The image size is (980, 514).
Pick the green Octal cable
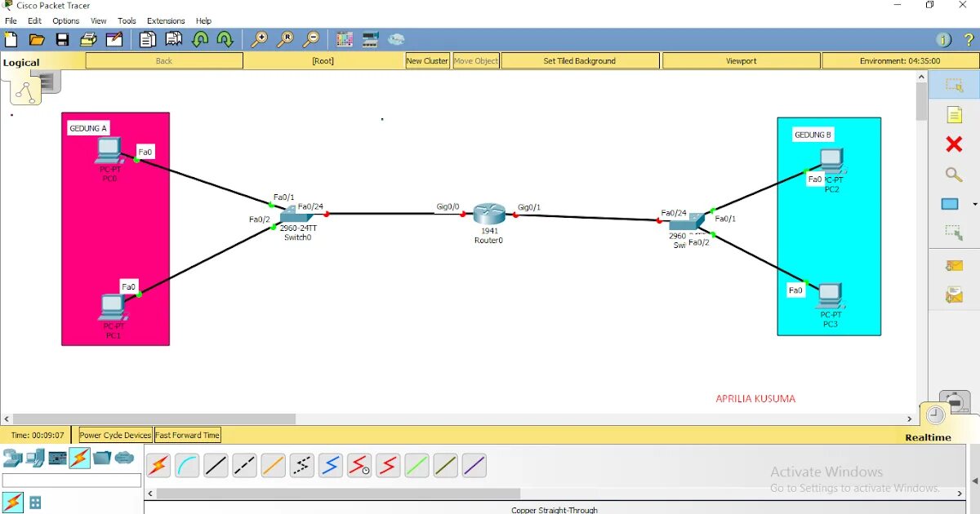click(x=416, y=466)
